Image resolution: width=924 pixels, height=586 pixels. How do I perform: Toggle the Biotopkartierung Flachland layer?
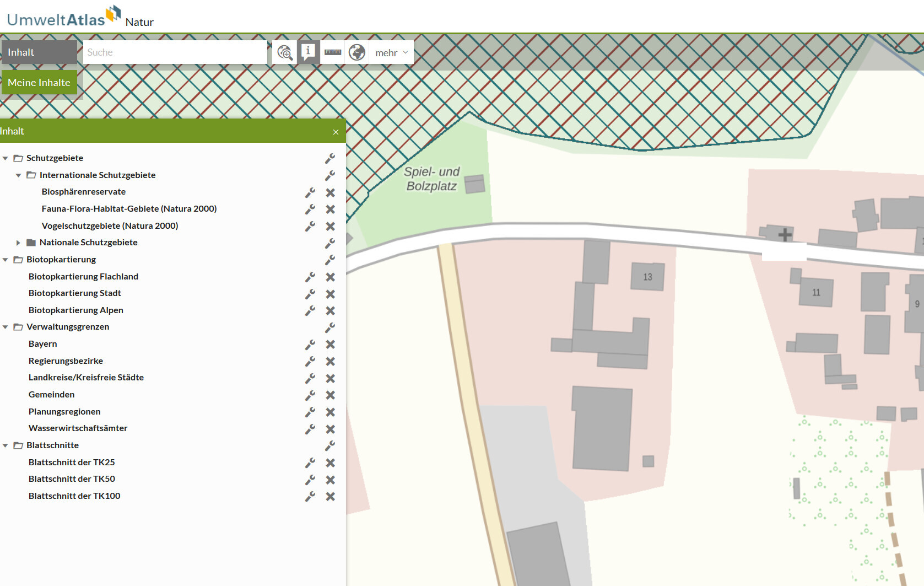tap(83, 277)
